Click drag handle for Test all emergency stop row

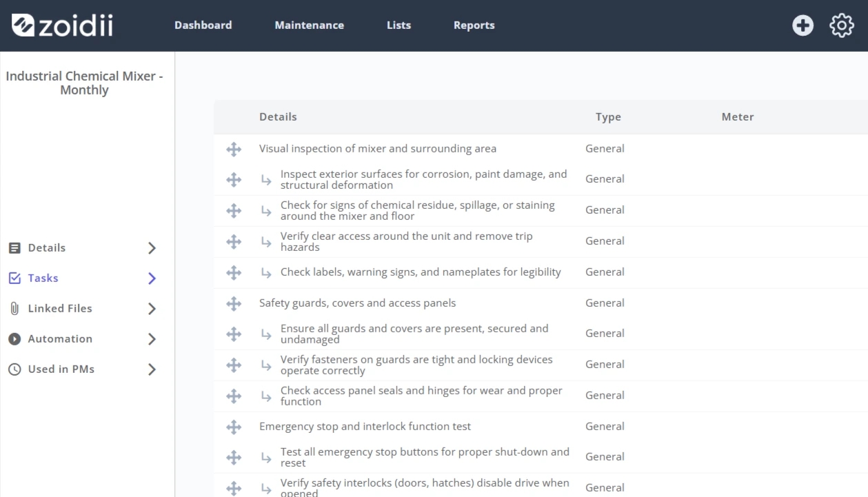tap(234, 458)
